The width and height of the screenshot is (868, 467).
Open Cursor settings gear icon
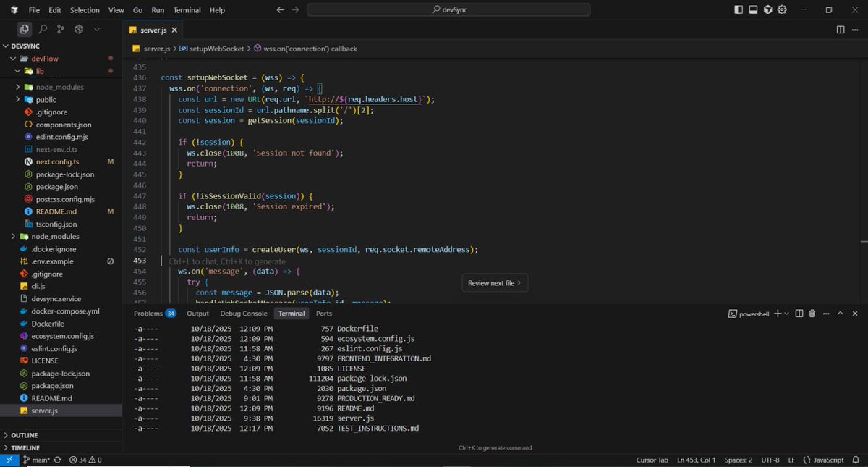click(783, 10)
